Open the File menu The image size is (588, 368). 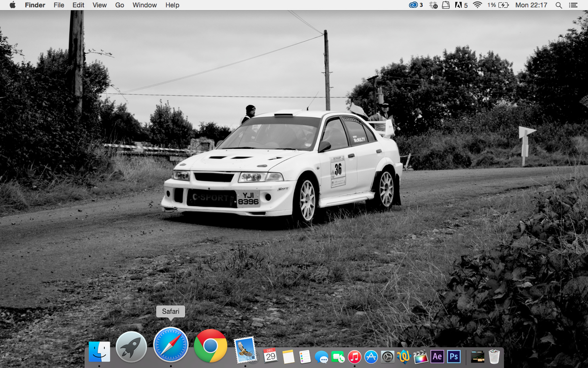click(x=59, y=5)
